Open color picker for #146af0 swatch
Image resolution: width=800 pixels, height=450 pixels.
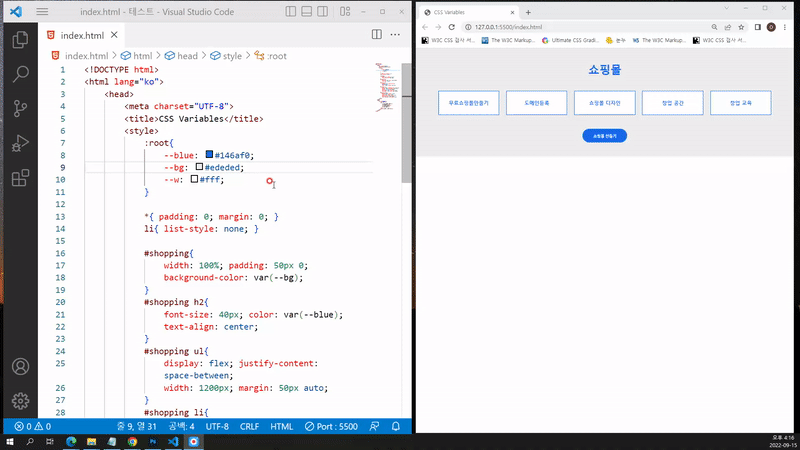(x=209, y=155)
